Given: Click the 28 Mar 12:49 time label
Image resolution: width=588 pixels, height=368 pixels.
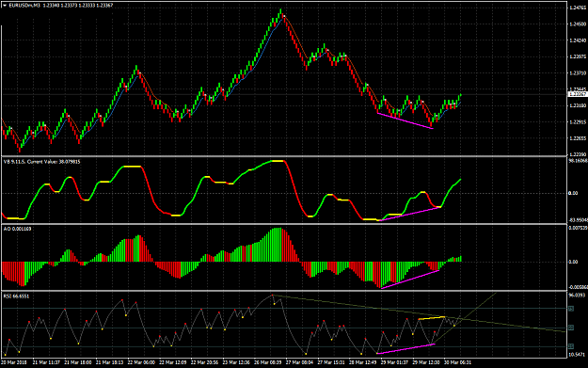Looking at the screenshot, I should 362,362.
